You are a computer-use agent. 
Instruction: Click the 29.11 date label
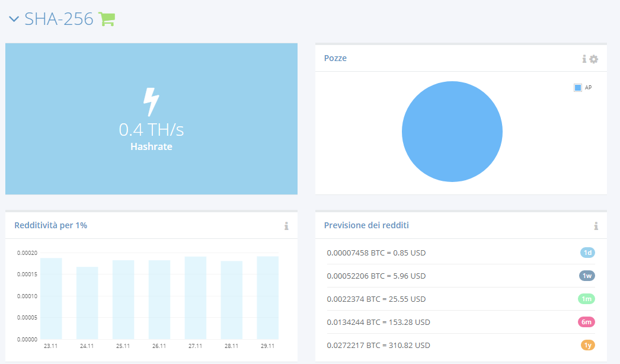pyautogui.click(x=268, y=346)
